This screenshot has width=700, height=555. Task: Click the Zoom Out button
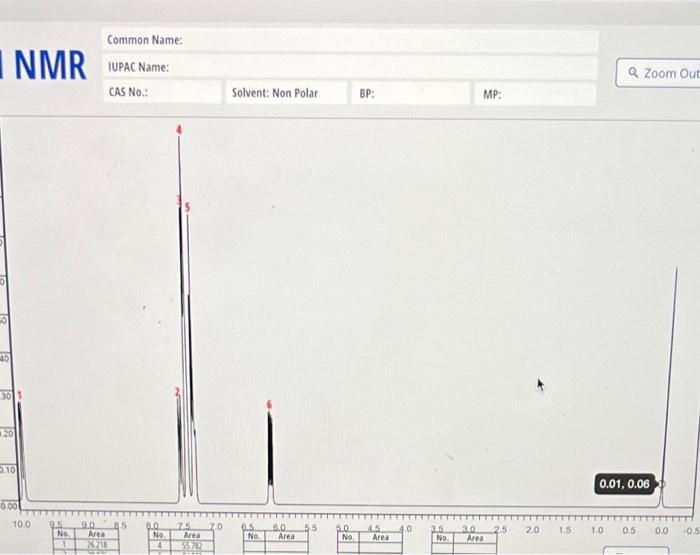click(658, 73)
